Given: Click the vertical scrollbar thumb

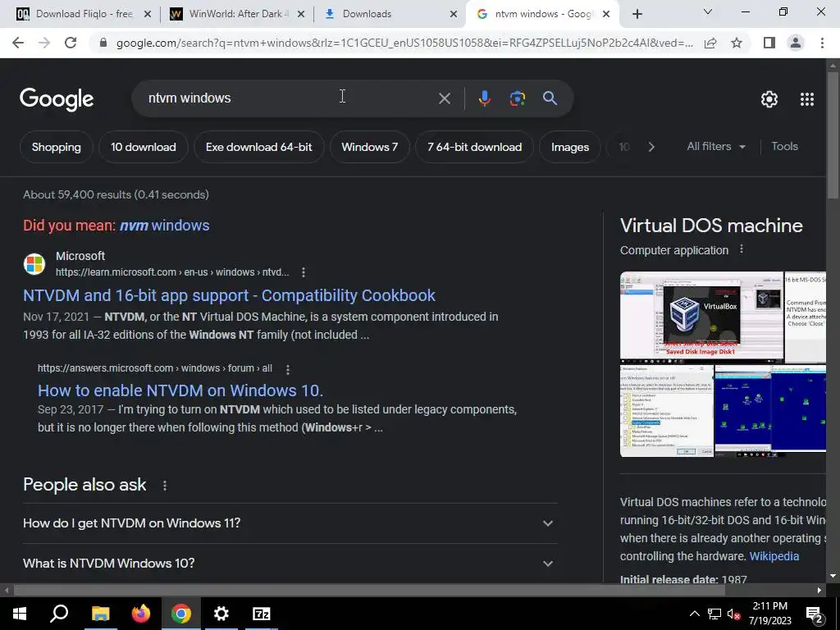Looking at the screenshot, I should point(833,134).
